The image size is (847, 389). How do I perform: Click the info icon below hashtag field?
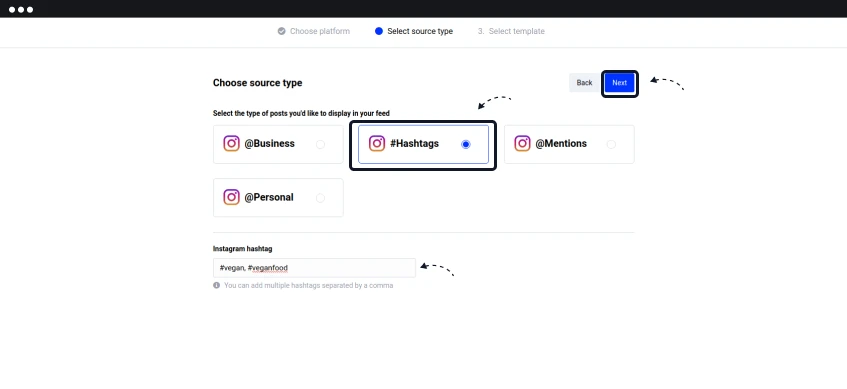tap(217, 285)
